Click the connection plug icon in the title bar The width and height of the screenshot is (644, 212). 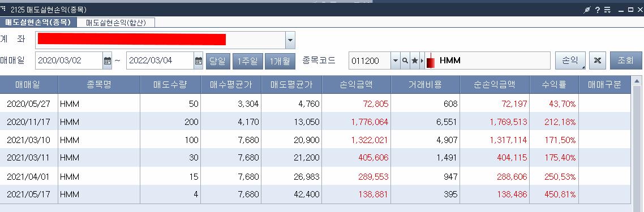pos(587,10)
